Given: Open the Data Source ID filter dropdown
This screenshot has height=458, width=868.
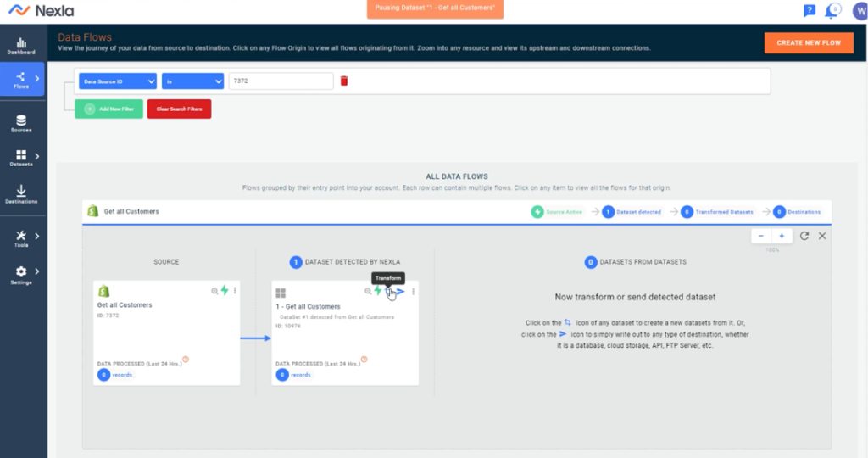Looking at the screenshot, I should click(x=117, y=81).
